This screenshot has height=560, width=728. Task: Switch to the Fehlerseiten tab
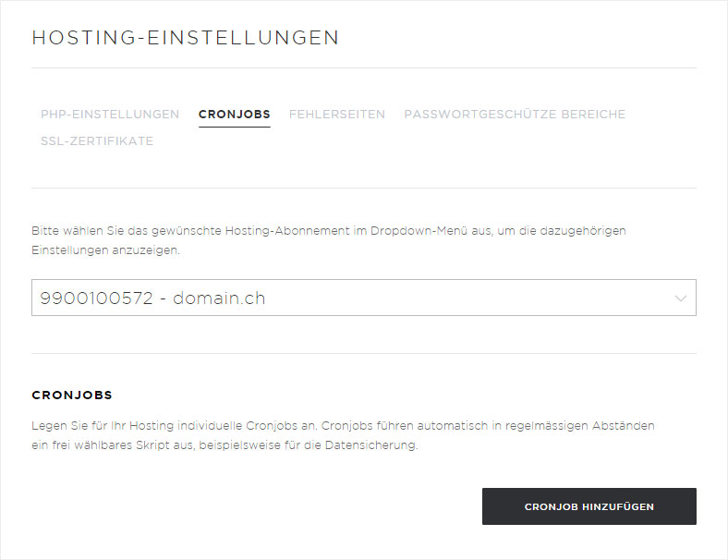click(336, 115)
